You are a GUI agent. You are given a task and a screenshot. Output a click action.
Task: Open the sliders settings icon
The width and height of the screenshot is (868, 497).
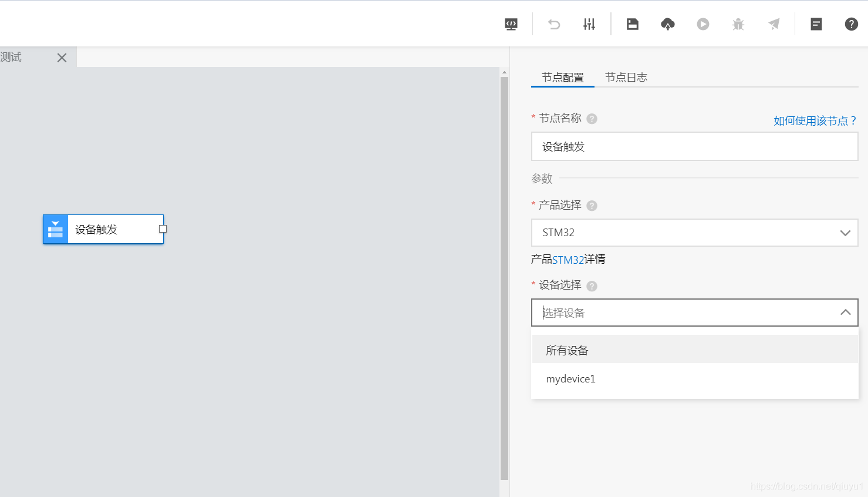click(x=589, y=24)
